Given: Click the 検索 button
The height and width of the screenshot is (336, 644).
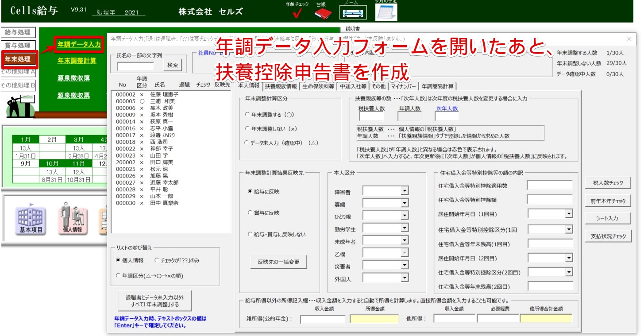Looking at the screenshot, I should coord(173,65).
